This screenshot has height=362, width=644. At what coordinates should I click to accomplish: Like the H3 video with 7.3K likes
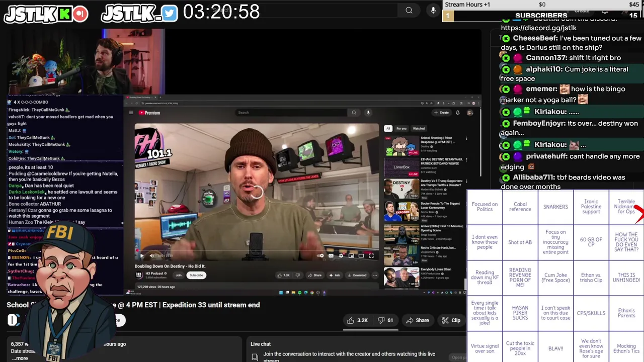[x=284, y=275]
